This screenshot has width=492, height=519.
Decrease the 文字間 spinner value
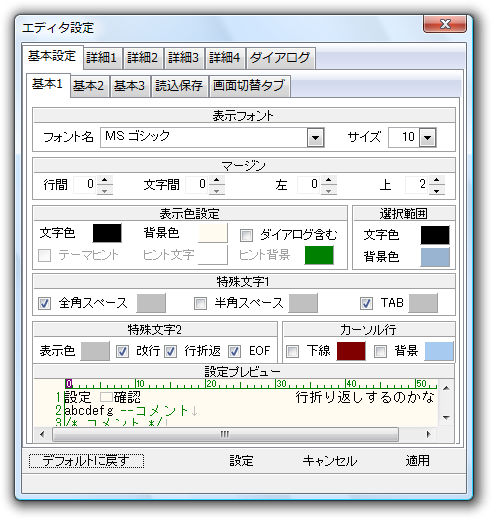click(217, 190)
